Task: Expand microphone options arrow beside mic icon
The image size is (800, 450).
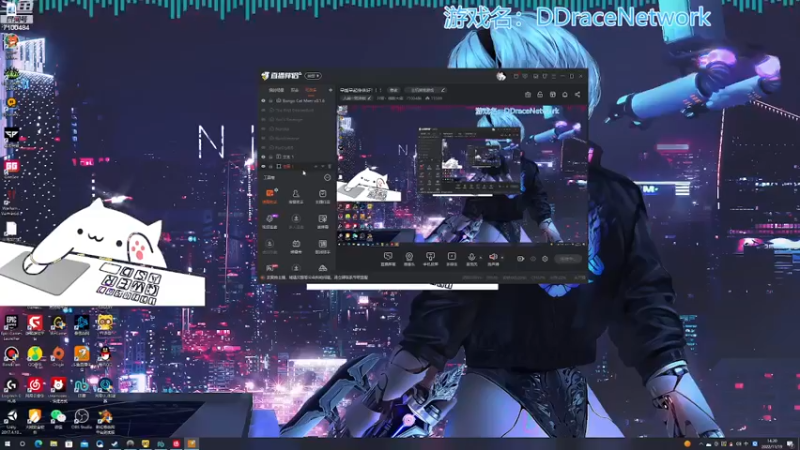Action: pyautogui.click(x=481, y=258)
